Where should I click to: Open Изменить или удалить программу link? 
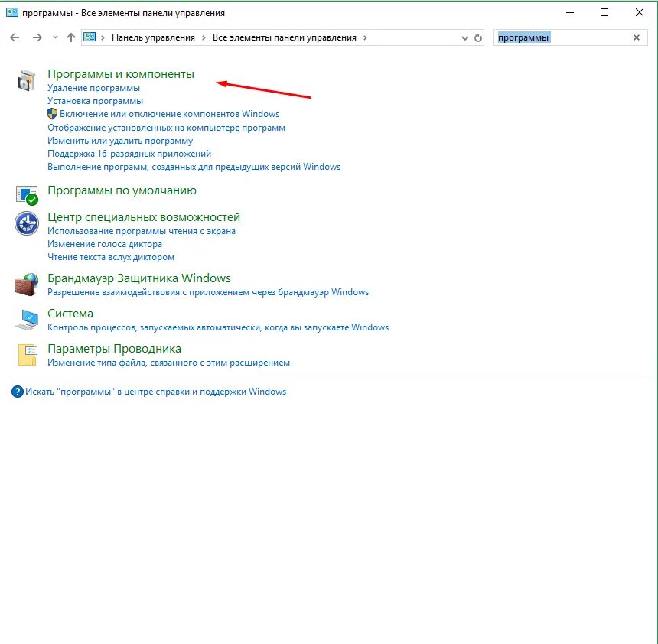120,141
